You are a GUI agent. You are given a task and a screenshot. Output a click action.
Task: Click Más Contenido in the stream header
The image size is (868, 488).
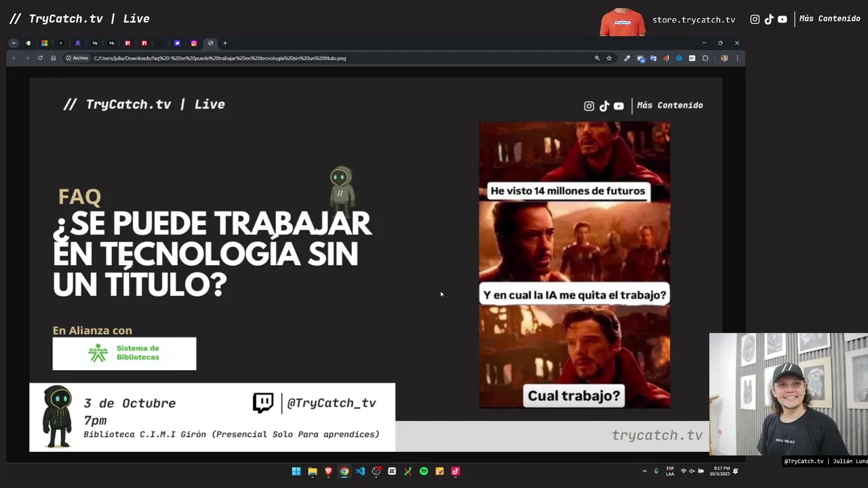(x=829, y=19)
